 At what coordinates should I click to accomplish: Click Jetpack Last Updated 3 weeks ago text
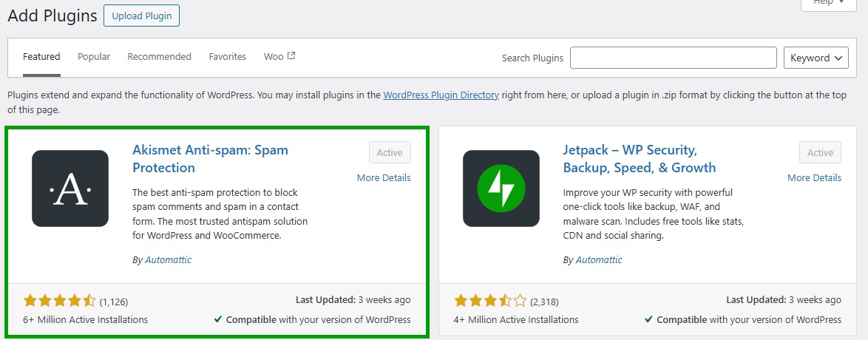click(x=784, y=299)
